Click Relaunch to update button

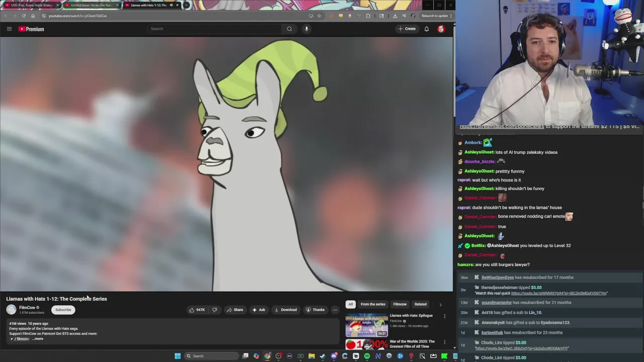click(434, 16)
